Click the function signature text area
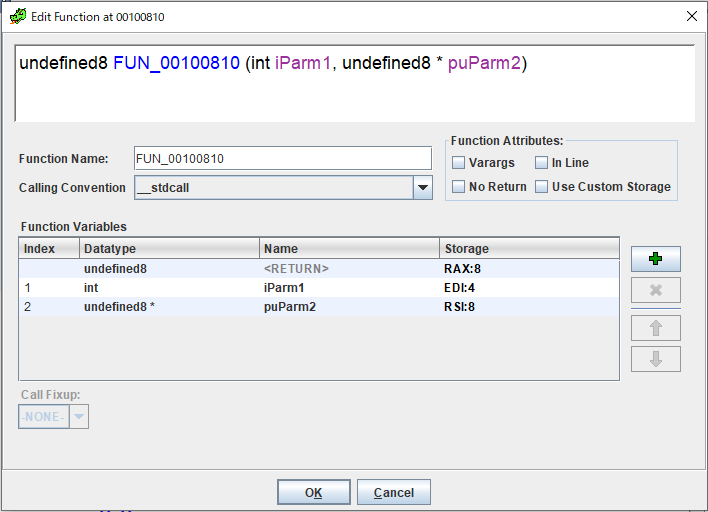Image resolution: width=708 pixels, height=512 pixels. pyautogui.click(x=355, y=84)
